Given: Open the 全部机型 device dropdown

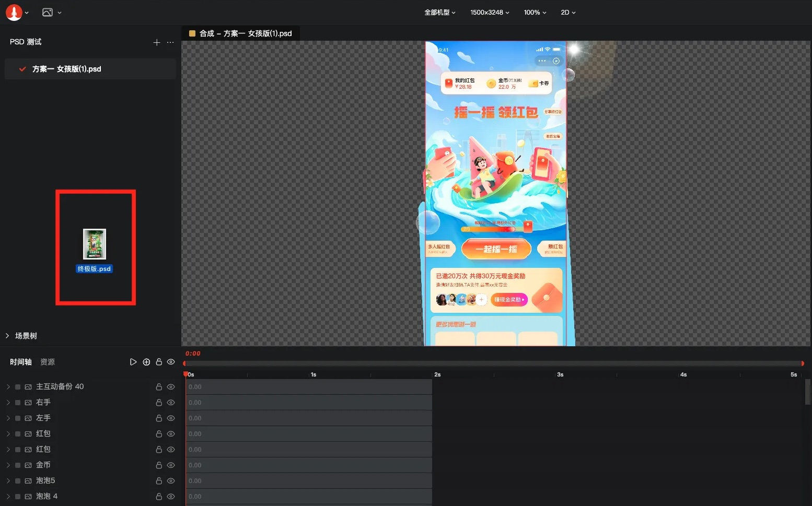Looking at the screenshot, I should click(x=440, y=13).
